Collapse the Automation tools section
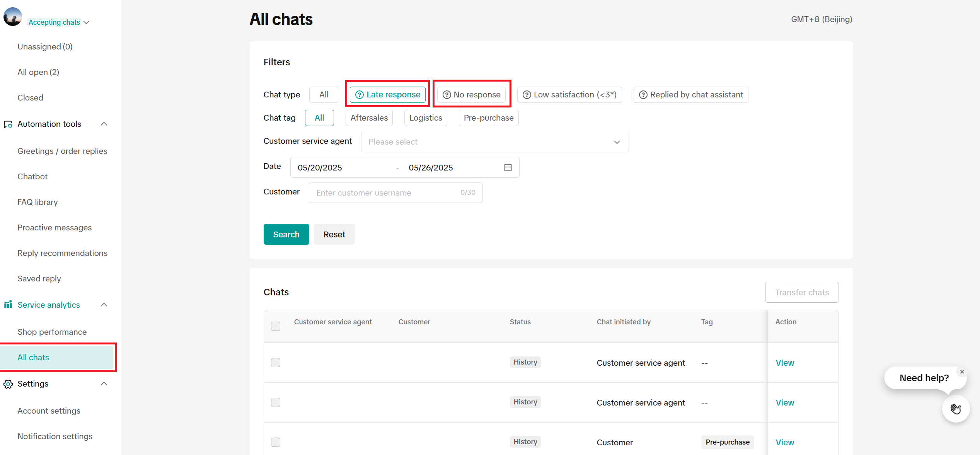The height and width of the screenshot is (455, 980). pos(104,124)
